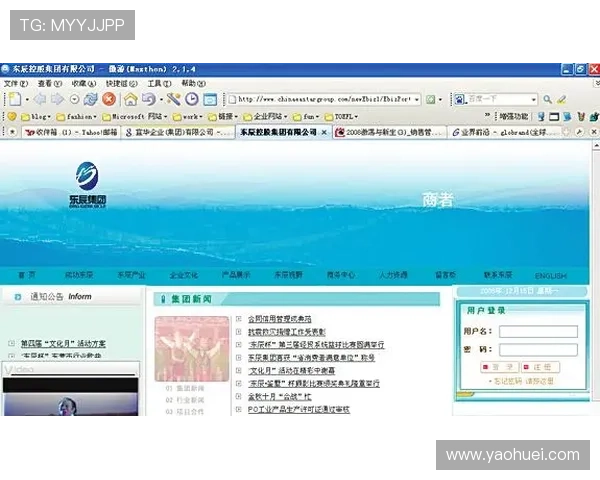600x480 pixels.
Task: Click the black window icon beside 增强功能
Action: 554,117
